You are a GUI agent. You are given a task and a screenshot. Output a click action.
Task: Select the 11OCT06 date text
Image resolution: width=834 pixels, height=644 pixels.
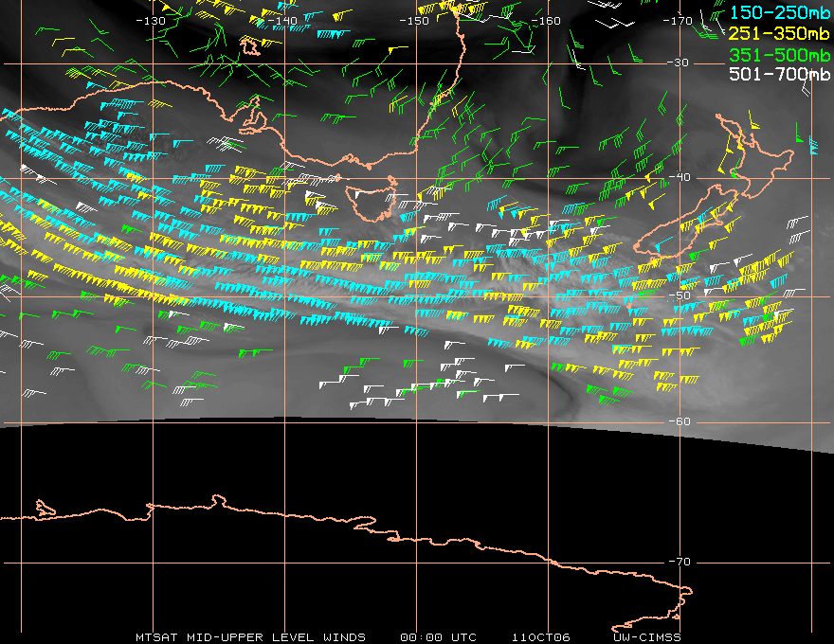click(541, 637)
